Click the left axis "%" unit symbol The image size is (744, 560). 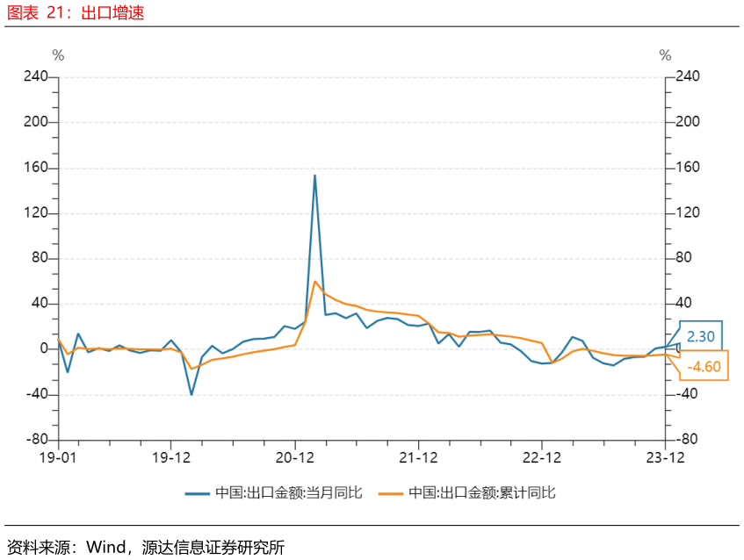point(58,55)
